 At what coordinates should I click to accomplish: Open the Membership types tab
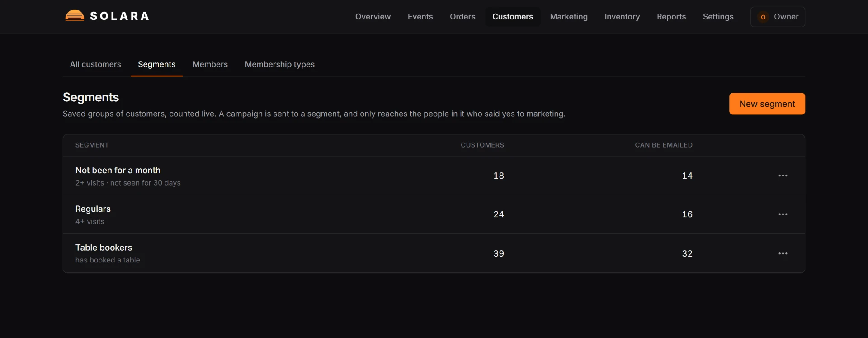279,64
